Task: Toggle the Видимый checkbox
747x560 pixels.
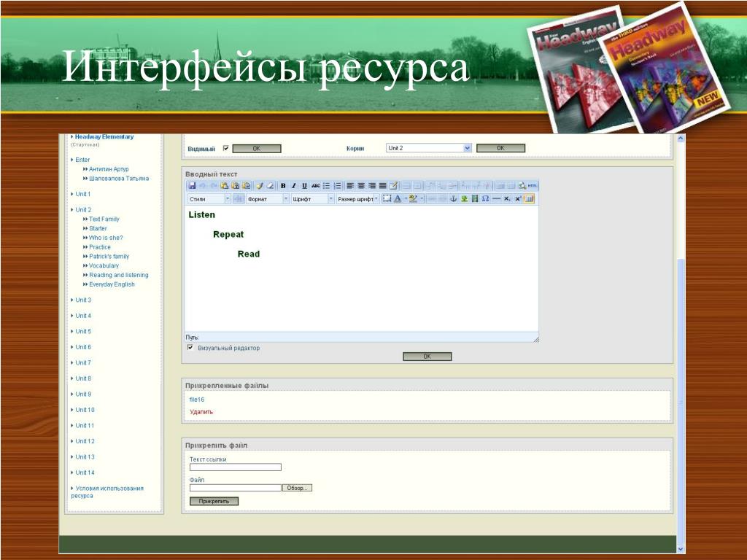Action: tap(226, 148)
